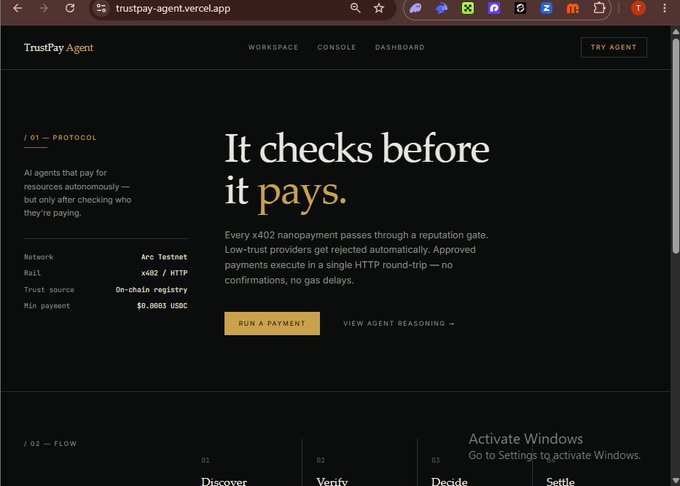Open the Workspace nav item
Viewport: 680px width, 486px height.
(x=273, y=47)
